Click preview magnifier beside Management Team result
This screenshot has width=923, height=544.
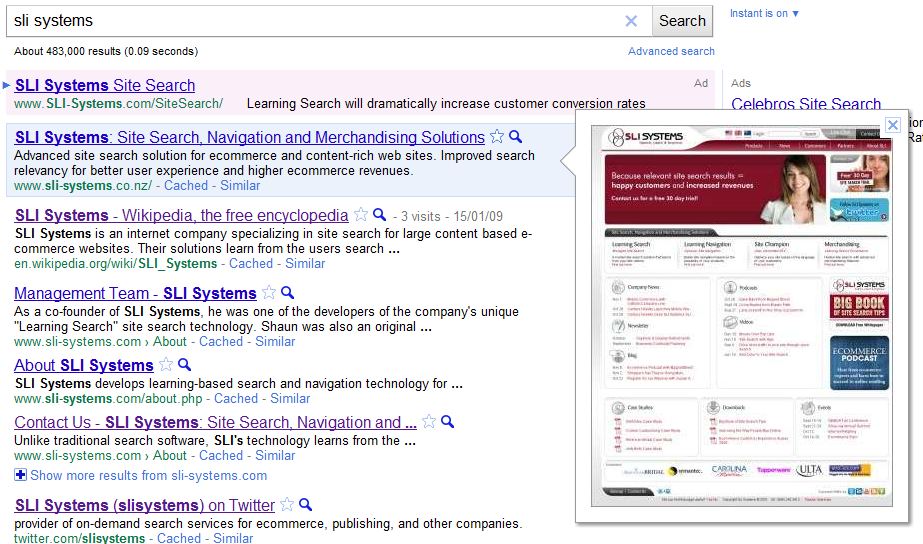pyautogui.click(x=287, y=293)
